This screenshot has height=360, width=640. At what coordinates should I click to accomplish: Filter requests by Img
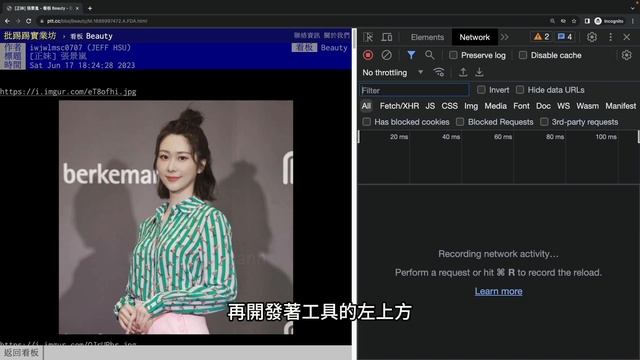coord(471,106)
